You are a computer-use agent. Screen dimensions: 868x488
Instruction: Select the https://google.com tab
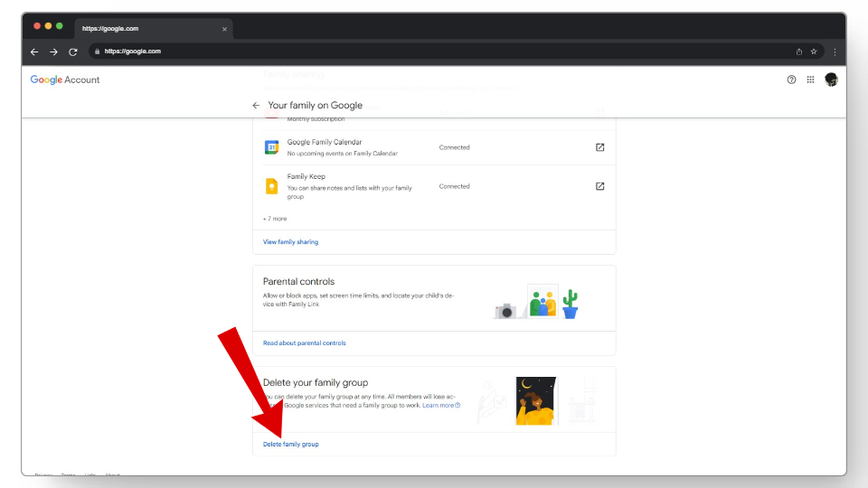tap(154, 29)
